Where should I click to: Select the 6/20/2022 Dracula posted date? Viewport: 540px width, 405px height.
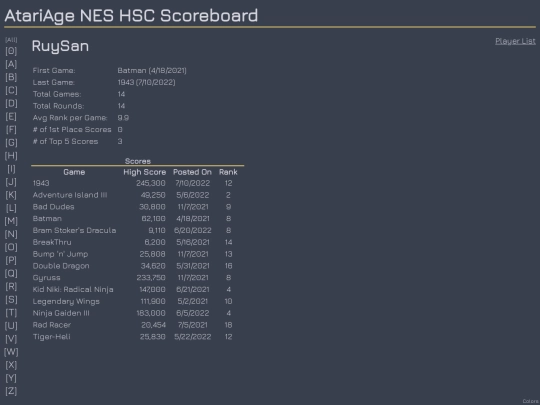pyautogui.click(x=193, y=230)
